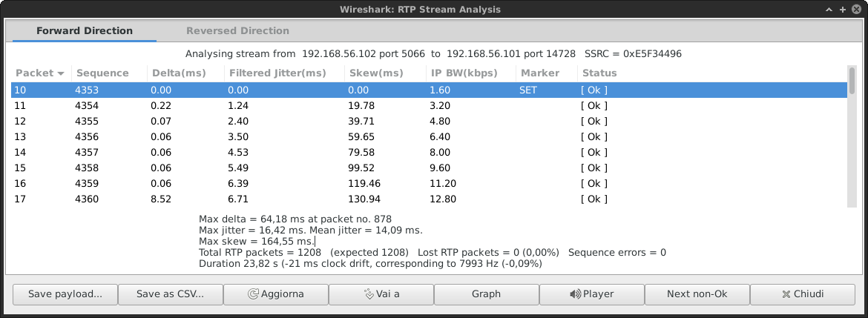Click delta value 0.22
Screen dimensions: 868x318
[x=161, y=106]
